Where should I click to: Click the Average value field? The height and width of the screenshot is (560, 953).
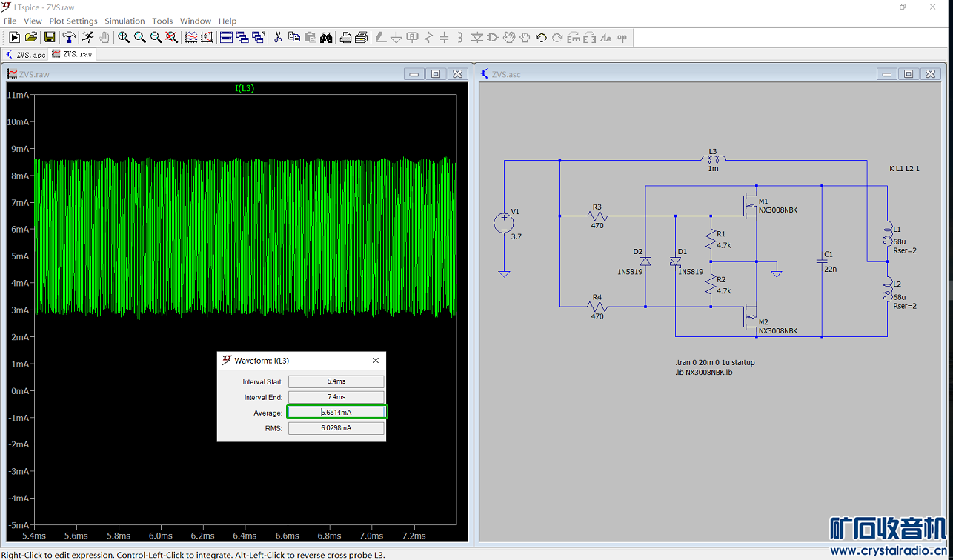[x=336, y=413]
